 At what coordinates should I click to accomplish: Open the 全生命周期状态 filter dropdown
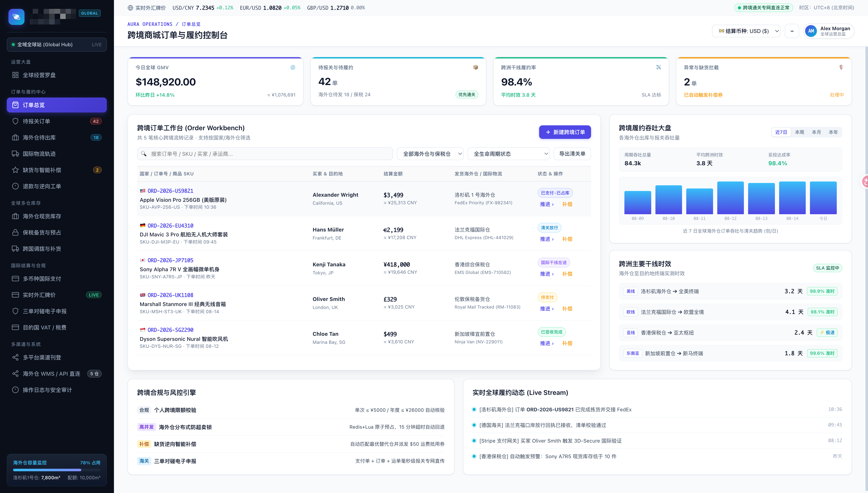pyautogui.click(x=508, y=154)
